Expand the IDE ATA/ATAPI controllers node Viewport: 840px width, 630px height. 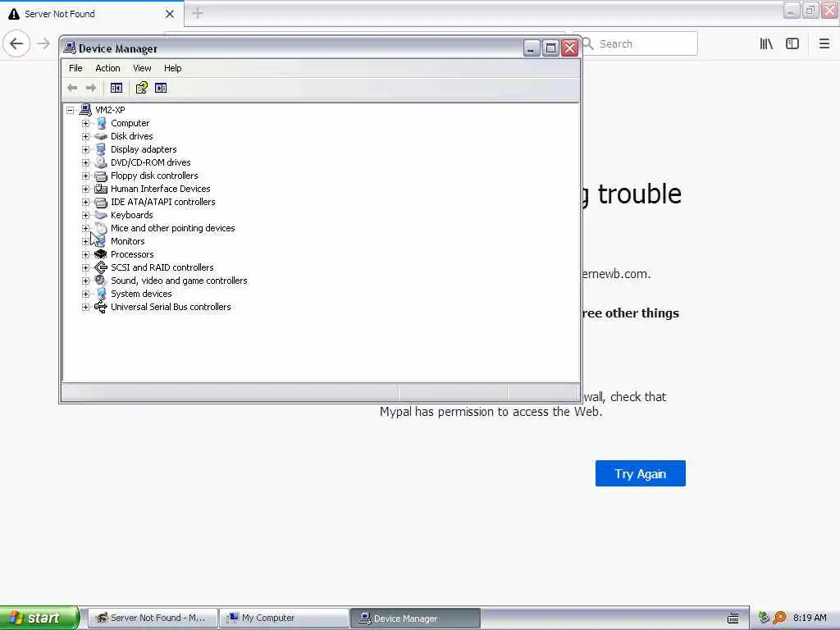pyautogui.click(x=85, y=202)
